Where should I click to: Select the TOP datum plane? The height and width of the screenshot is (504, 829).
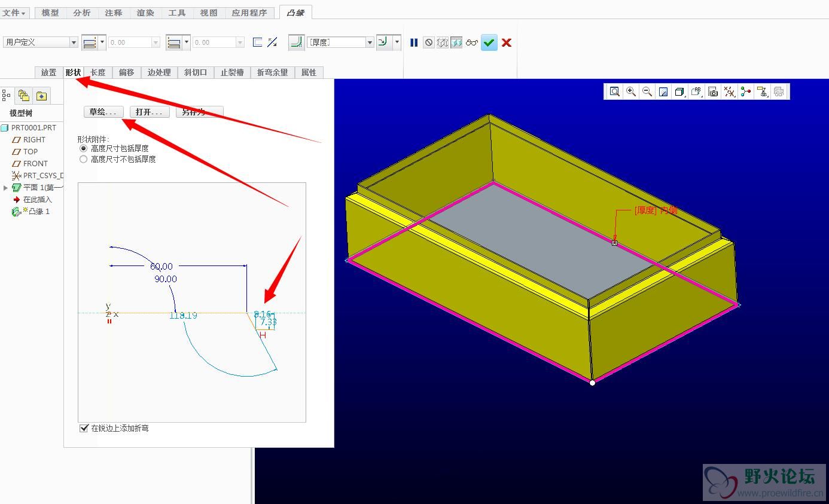pos(31,152)
